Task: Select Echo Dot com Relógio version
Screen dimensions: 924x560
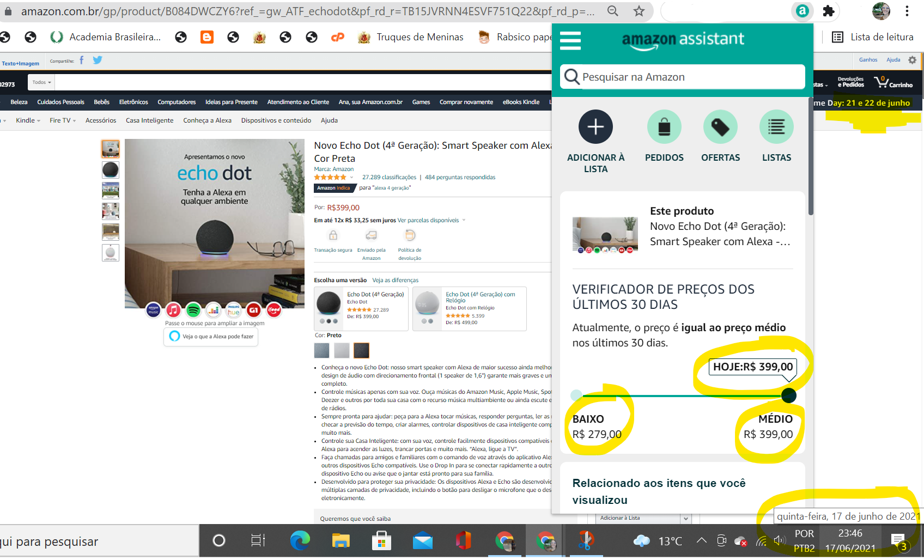Action: click(x=470, y=309)
